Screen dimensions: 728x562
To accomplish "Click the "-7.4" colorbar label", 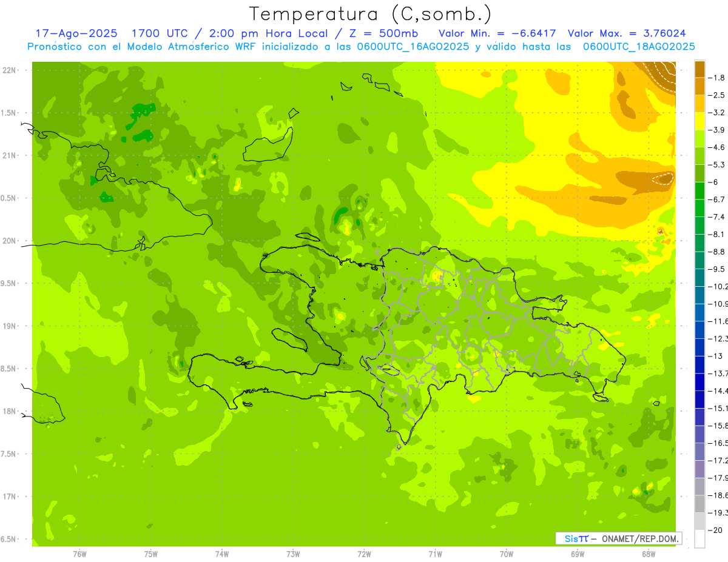I will click(x=718, y=216).
